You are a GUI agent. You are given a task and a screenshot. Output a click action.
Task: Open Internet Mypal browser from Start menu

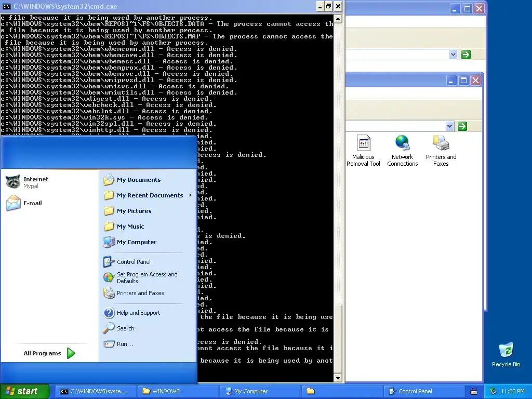click(49, 182)
